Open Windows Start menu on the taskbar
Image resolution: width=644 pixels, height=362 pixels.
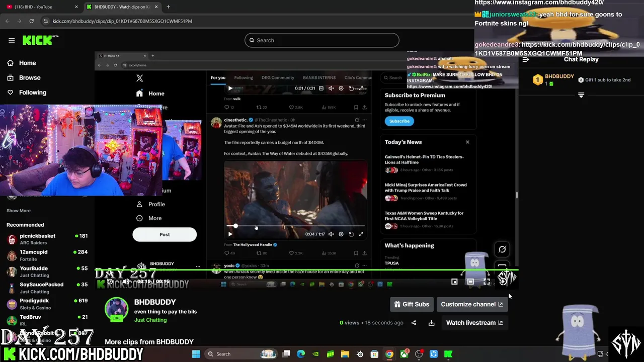(196, 354)
